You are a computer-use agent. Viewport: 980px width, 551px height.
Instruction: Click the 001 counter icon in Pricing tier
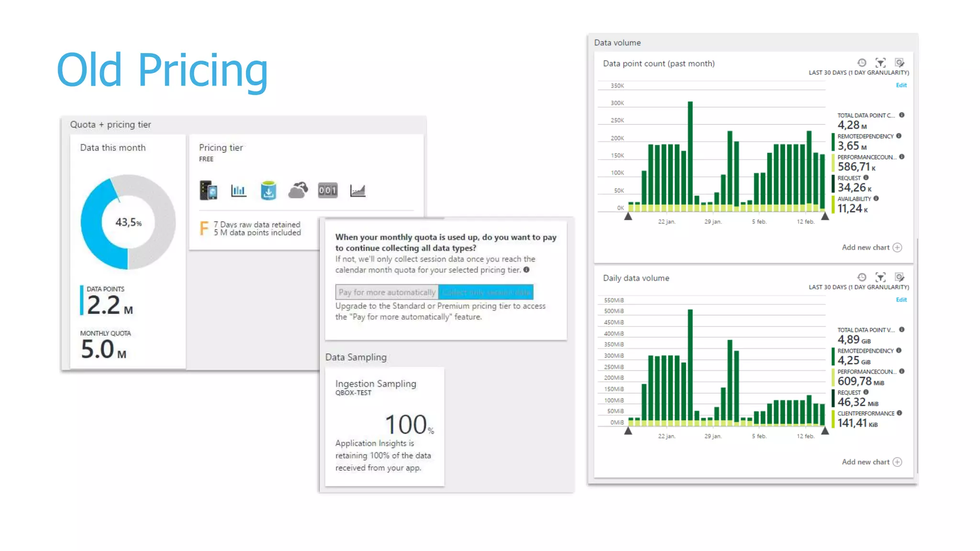pos(328,190)
